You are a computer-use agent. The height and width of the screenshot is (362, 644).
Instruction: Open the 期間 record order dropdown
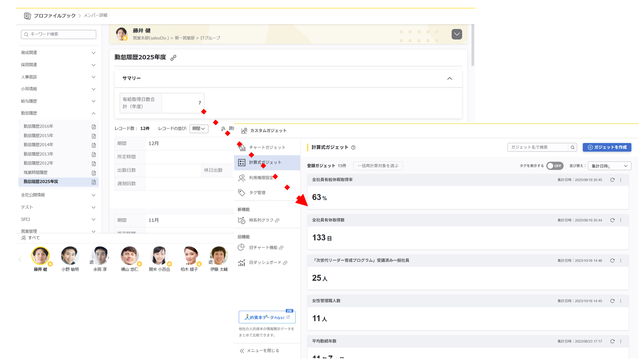(199, 129)
